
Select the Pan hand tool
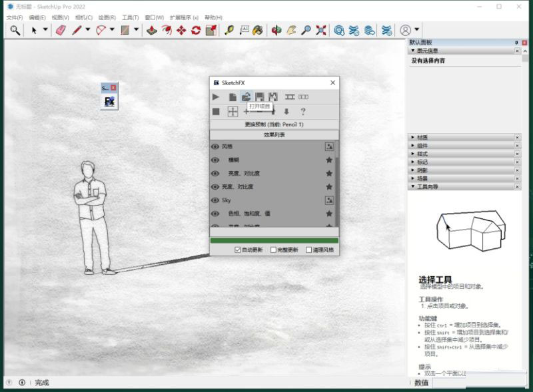tap(291, 30)
